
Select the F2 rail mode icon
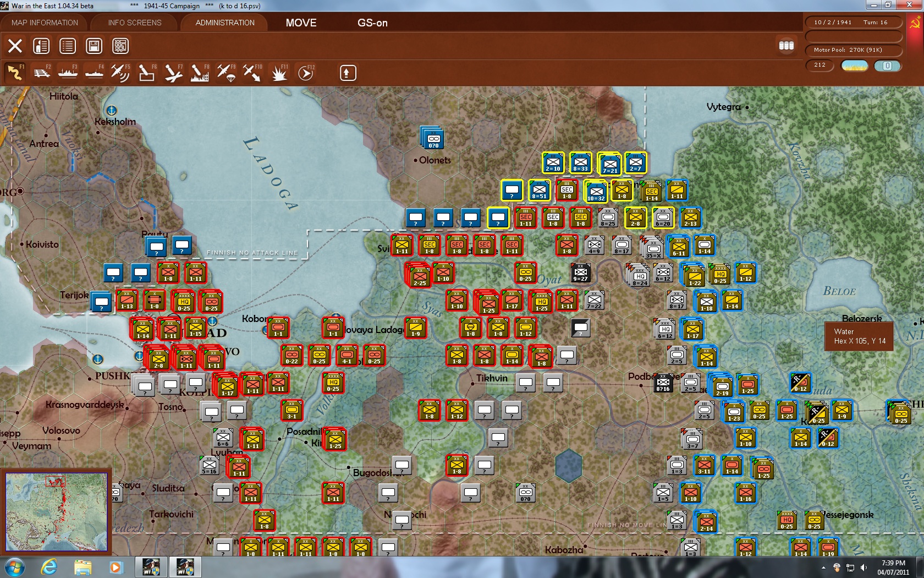[41, 72]
